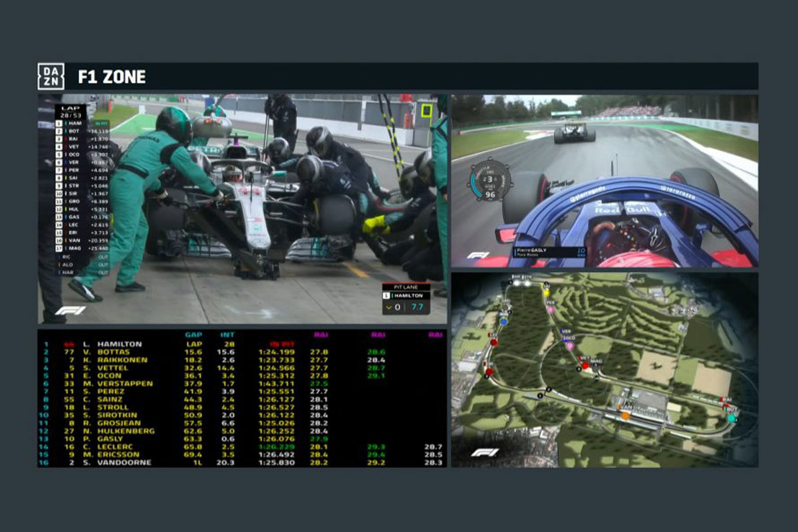The width and height of the screenshot is (798, 532).
Task: Click the L. HAMILTON timing table row
Action: coord(242,344)
